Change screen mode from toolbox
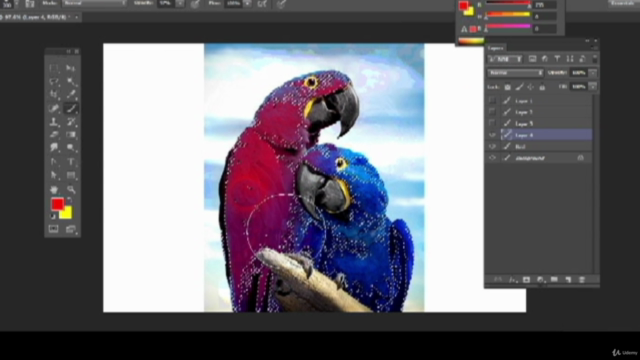The height and width of the screenshot is (360, 640). pos(71,229)
